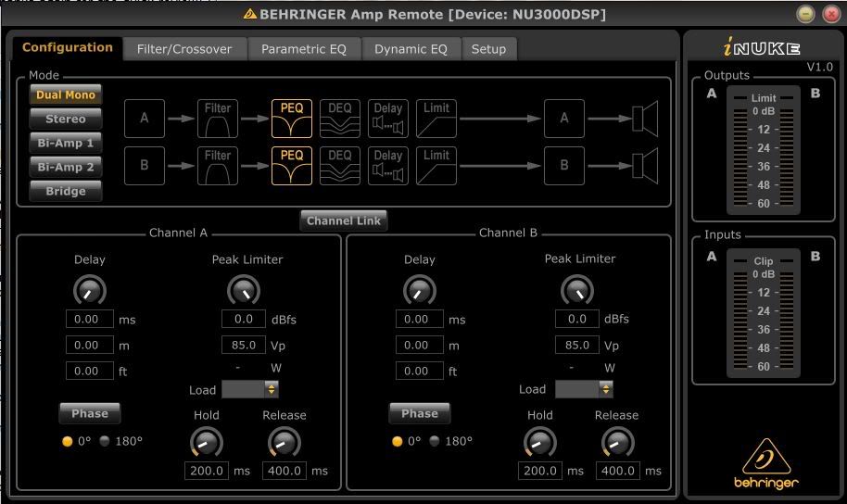The height and width of the screenshot is (504, 847).
Task: Click the iNUKE logo
Action: pos(762,47)
